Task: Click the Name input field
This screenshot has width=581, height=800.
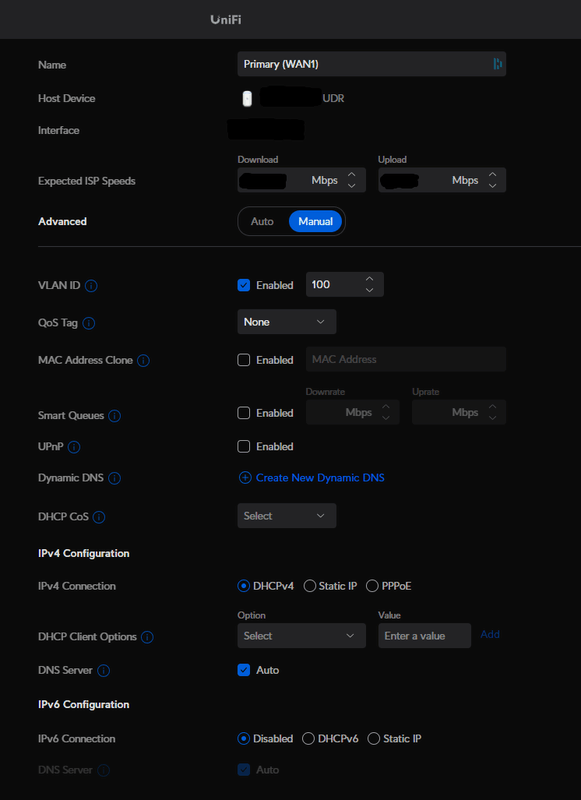Action: pyautogui.click(x=372, y=64)
